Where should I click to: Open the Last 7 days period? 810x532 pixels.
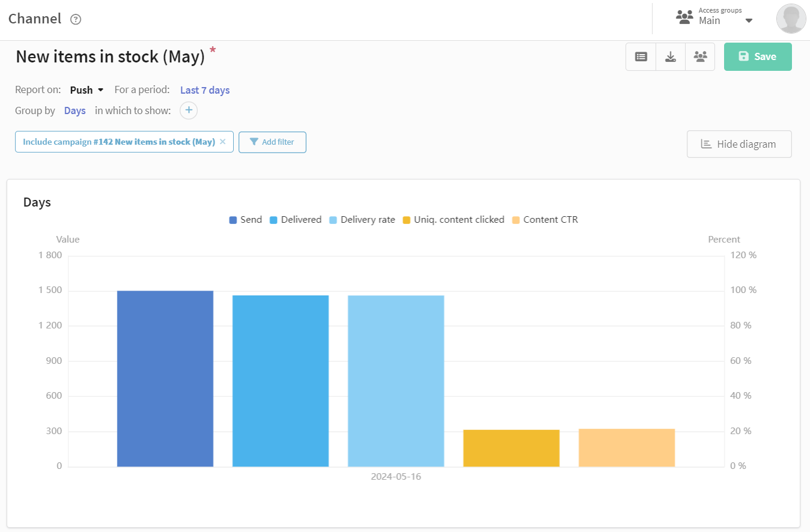(x=205, y=90)
